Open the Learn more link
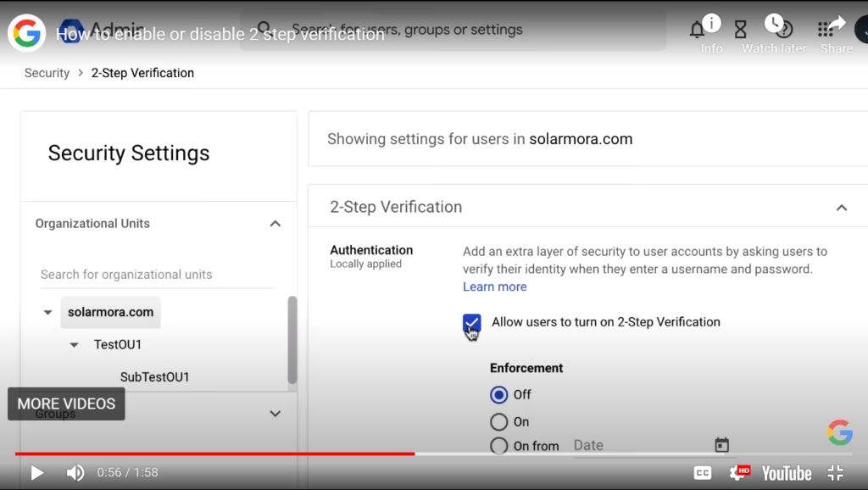The height and width of the screenshot is (490, 868). click(x=494, y=287)
